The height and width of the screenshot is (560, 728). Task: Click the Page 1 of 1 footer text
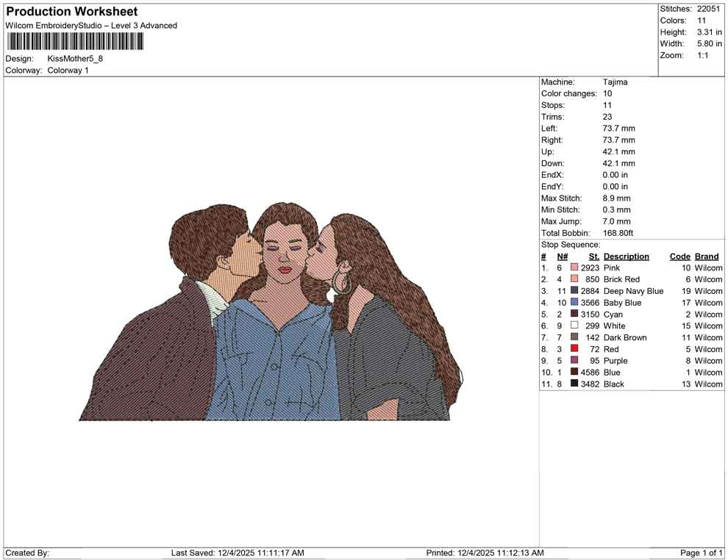coord(702,553)
